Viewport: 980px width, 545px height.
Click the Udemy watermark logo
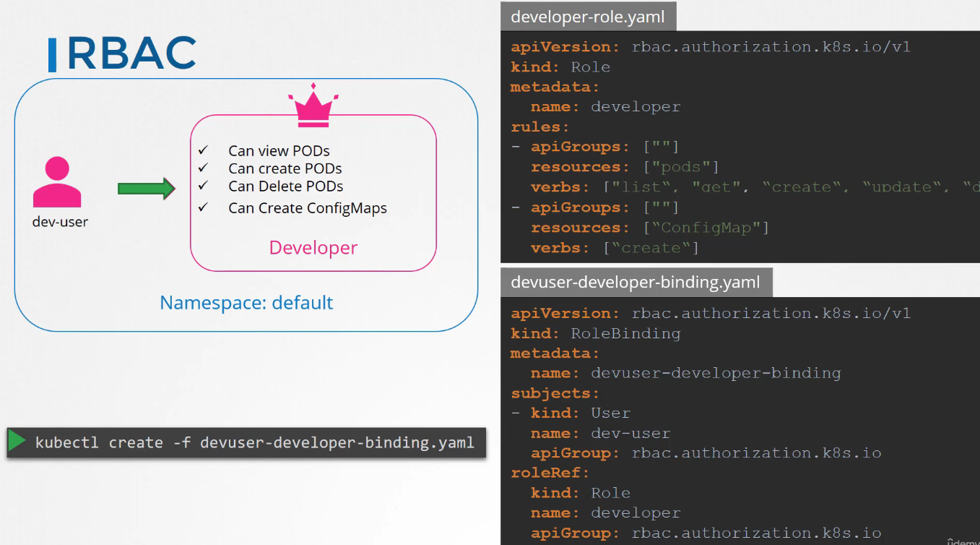[x=963, y=540]
